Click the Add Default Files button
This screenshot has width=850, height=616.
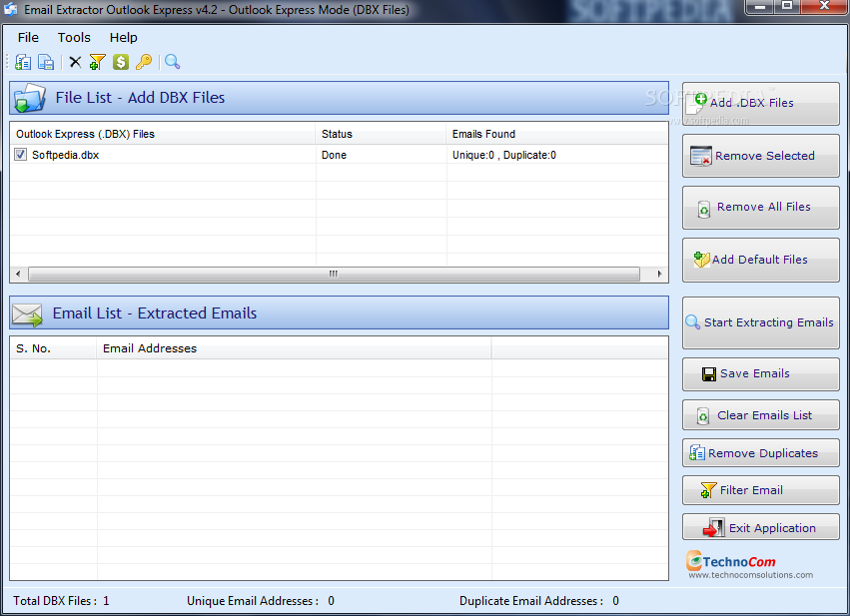(760, 260)
